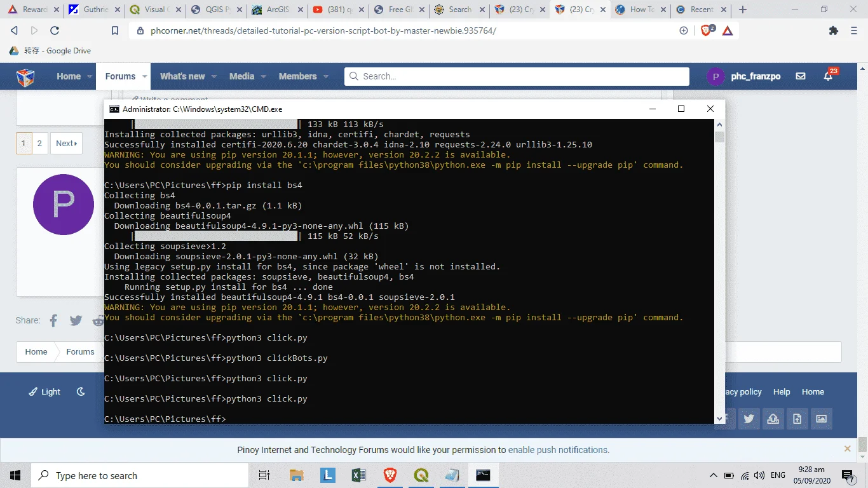Expand the Media dropdown arrow

click(264, 76)
